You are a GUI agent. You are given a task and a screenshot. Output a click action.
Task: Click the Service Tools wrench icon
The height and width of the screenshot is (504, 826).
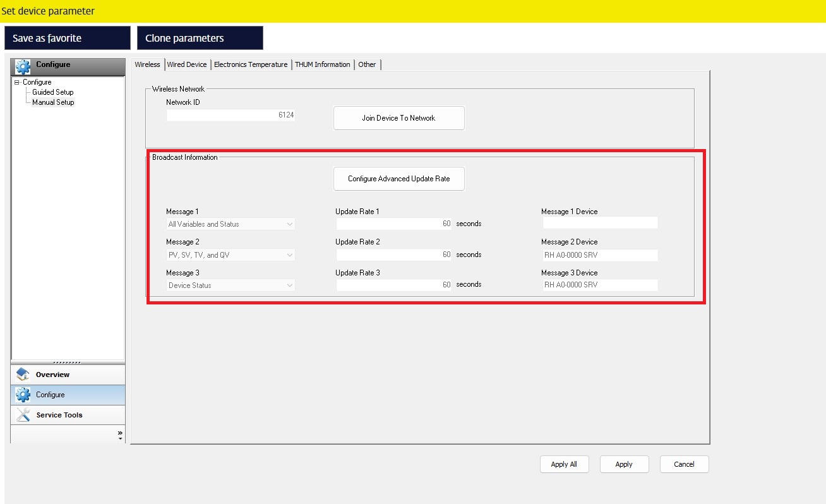coord(23,415)
